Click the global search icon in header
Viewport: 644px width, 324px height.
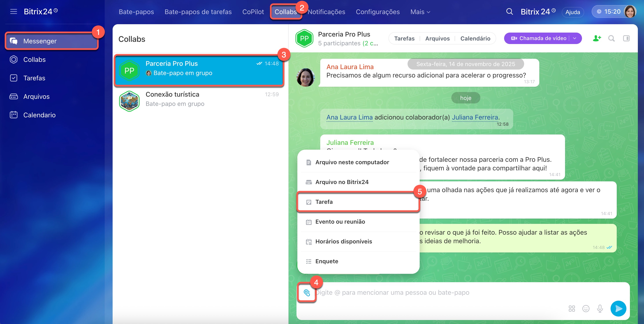[x=509, y=11]
